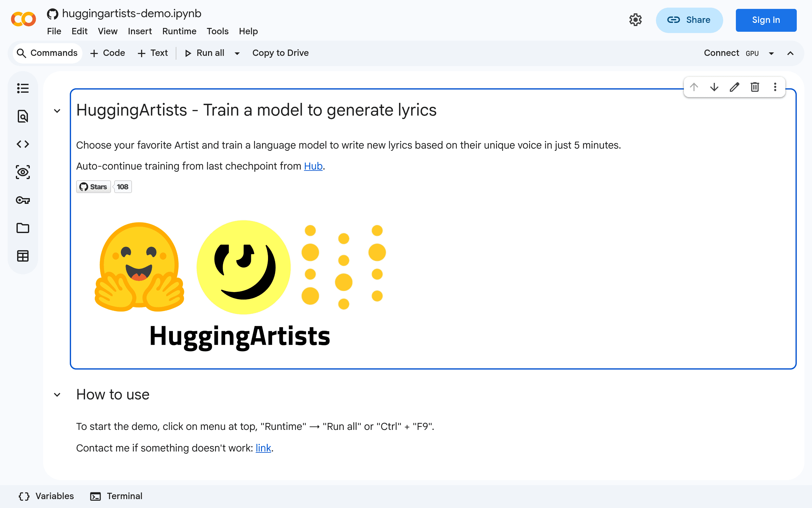The width and height of the screenshot is (812, 508).
Task: Open more cell actions menu
Action: pyautogui.click(x=775, y=87)
